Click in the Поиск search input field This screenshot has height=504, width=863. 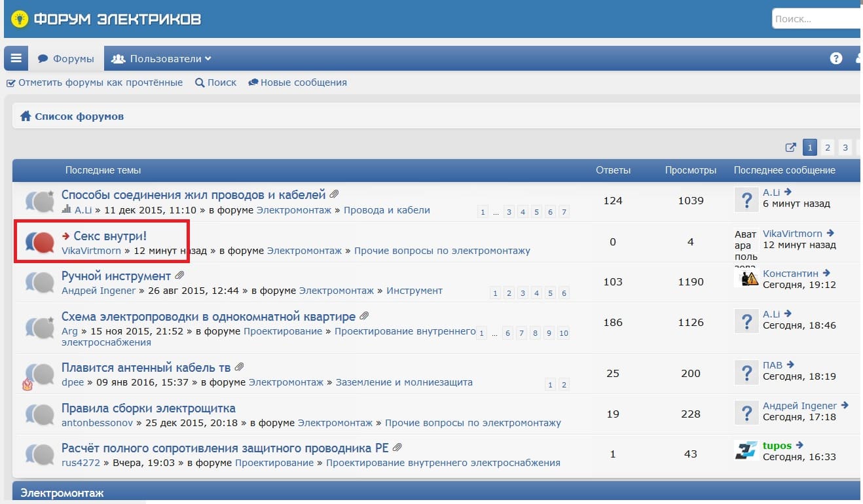(816, 19)
